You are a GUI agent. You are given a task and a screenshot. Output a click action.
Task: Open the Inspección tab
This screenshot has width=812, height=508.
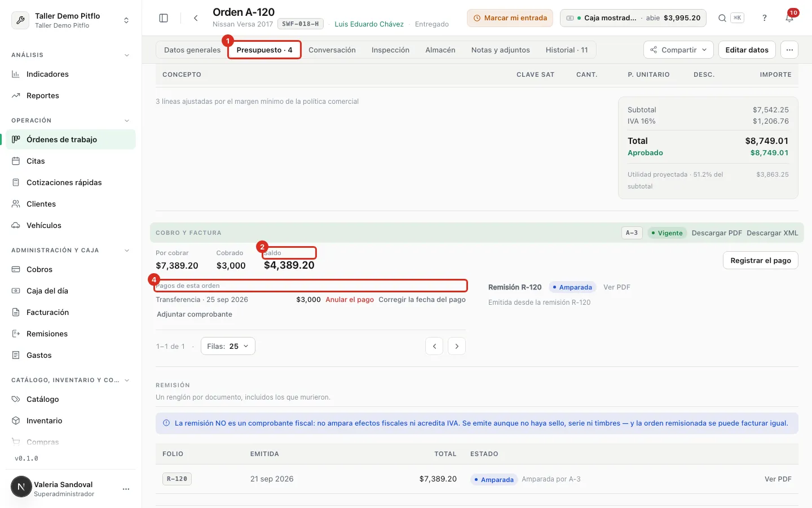[390, 50]
